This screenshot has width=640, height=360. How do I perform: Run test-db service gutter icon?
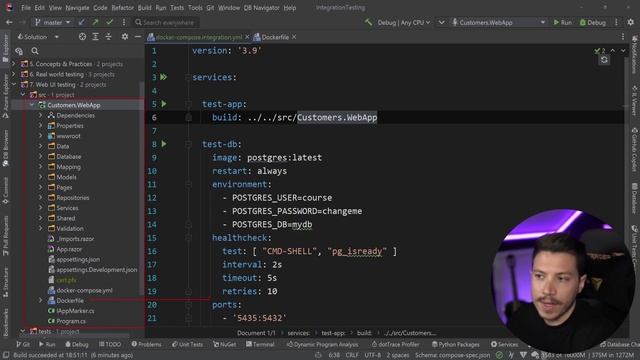tap(164, 144)
